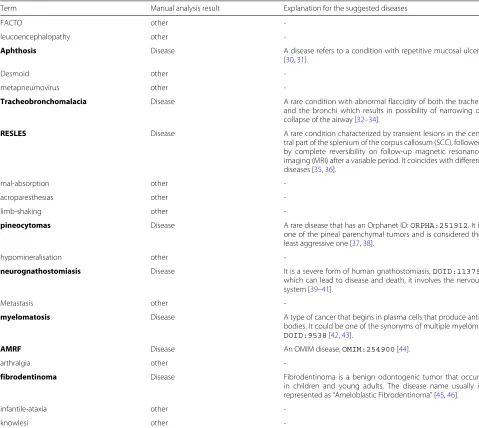
Task: Select the term 'acroparesthesias'
Action: [x=27, y=197]
